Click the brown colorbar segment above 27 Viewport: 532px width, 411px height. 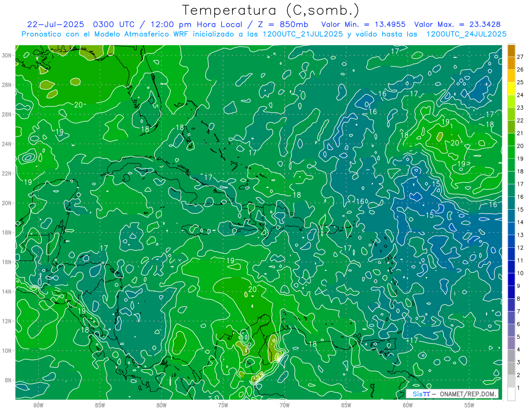click(x=511, y=51)
